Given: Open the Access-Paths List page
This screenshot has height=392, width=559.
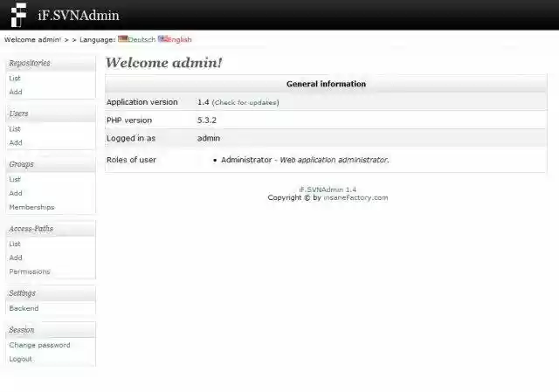Looking at the screenshot, I should pos(15,244).
